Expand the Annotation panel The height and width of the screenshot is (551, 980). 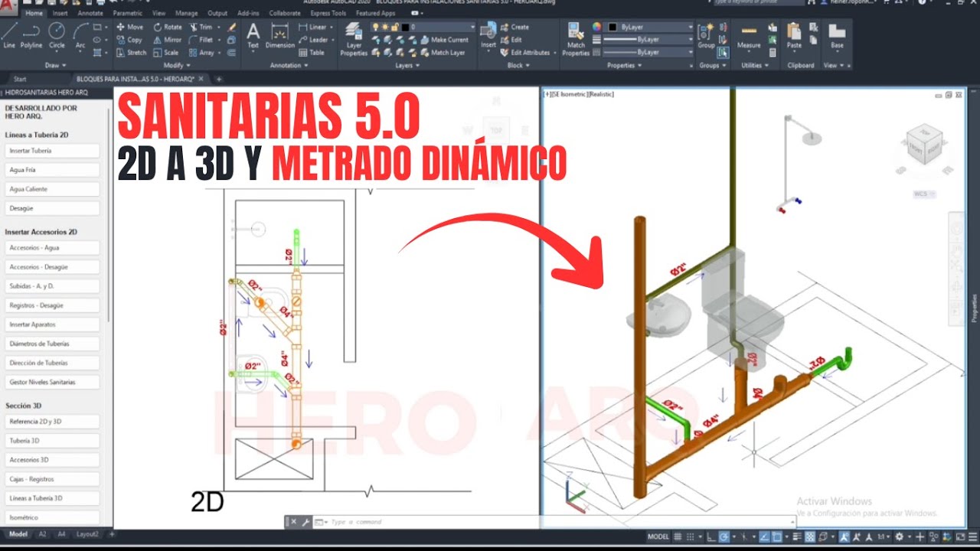tap(289, 65)
